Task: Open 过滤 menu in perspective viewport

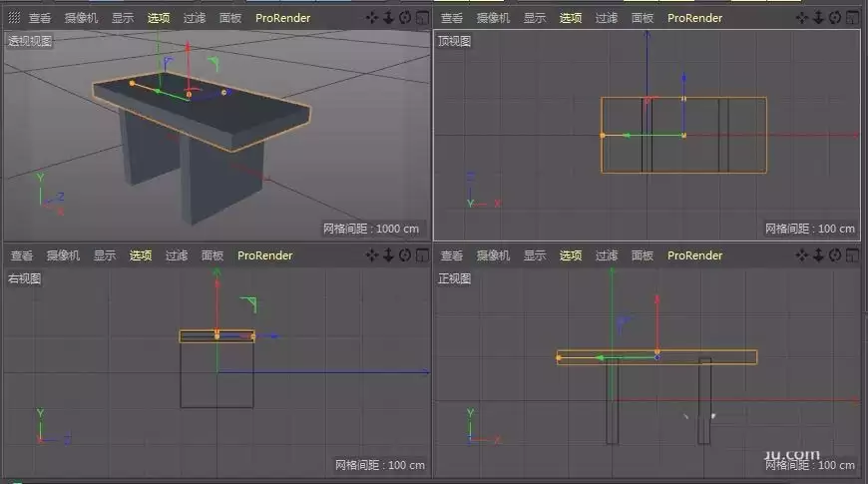Action: 195,18
